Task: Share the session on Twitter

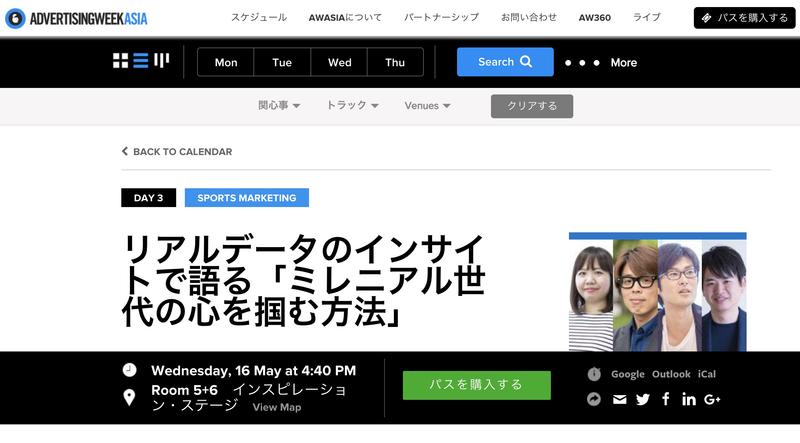Action: pyautogui.click(x=643, y=399)
